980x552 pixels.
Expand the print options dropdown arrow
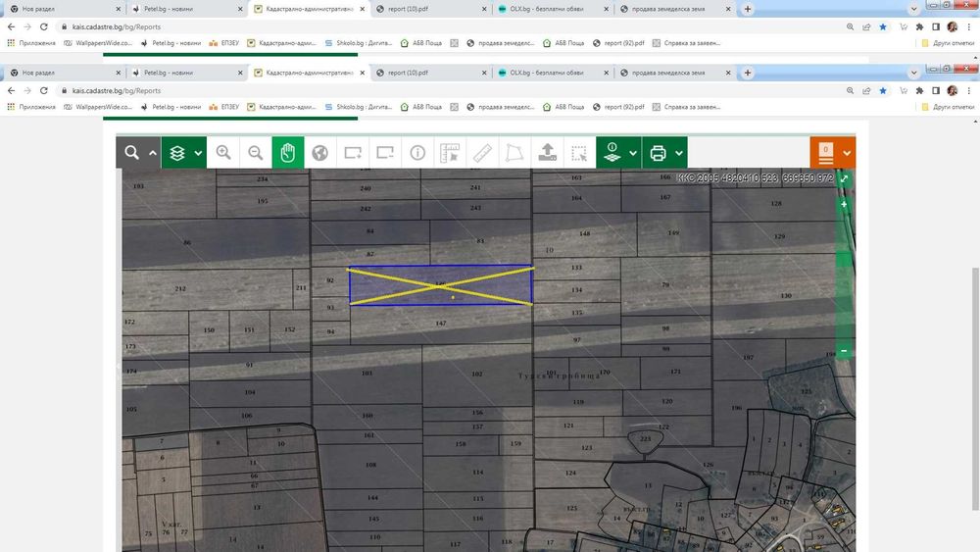pyautogui.click(x=679, y=153)
